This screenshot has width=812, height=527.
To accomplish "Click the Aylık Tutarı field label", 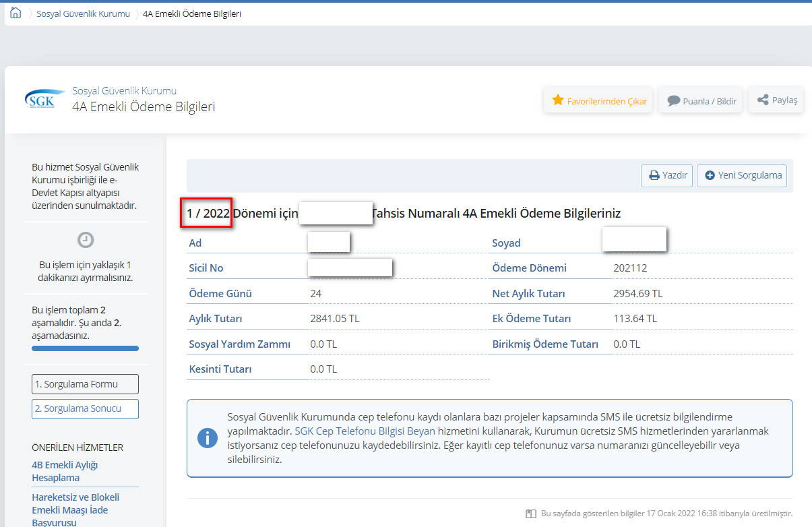I will tap(216, 319).
